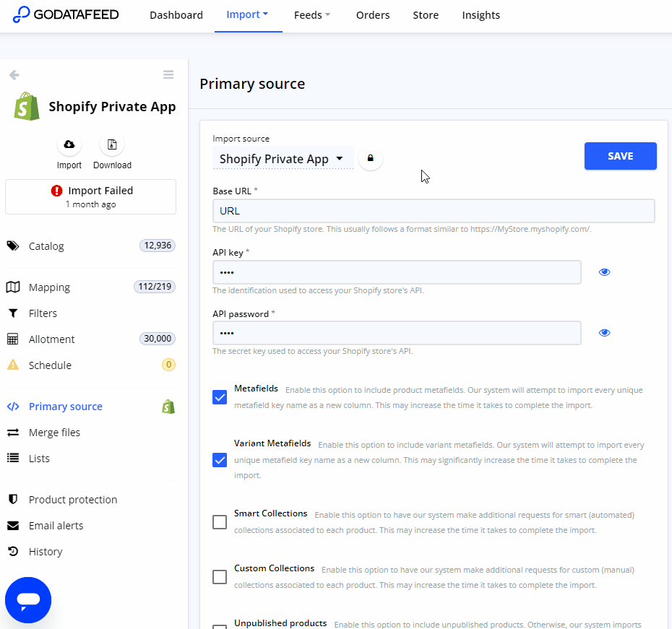Expand the Feeds dropdown menu
The image size is (672, 629).
(x=312, y=15)
